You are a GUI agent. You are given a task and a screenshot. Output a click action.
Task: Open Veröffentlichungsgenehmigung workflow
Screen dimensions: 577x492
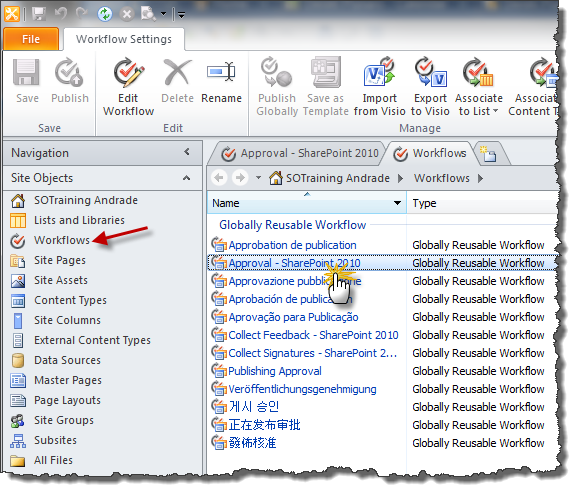pos(302,389)
